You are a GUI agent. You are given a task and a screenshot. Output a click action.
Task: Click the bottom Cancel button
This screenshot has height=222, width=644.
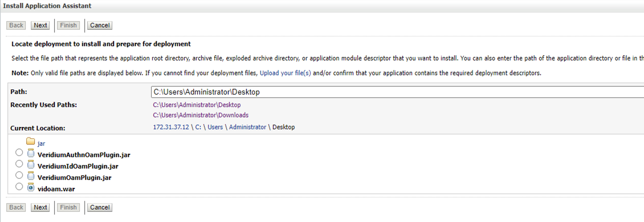coord(100,207)
